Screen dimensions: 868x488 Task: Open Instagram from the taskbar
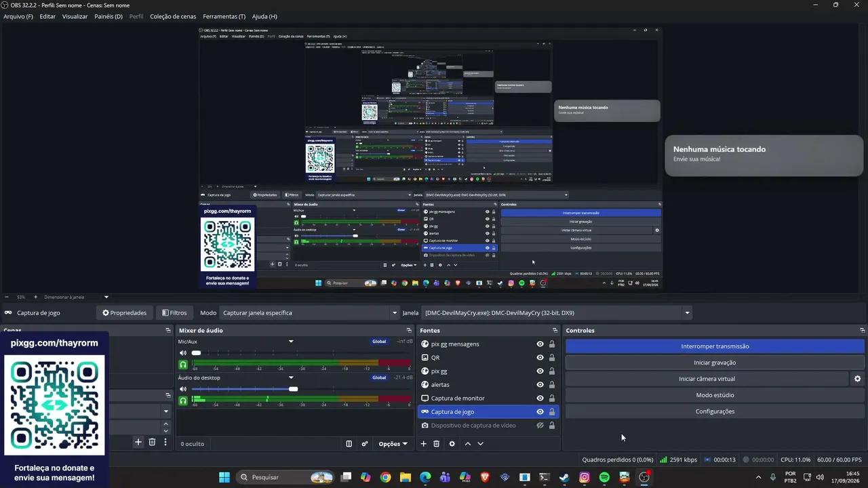[585, 477]
